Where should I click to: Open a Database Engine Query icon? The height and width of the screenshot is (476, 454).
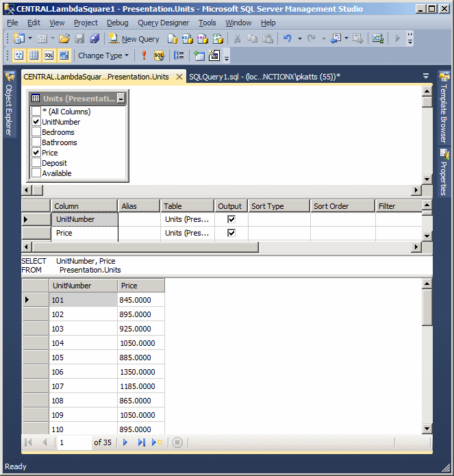coord(173,39)
